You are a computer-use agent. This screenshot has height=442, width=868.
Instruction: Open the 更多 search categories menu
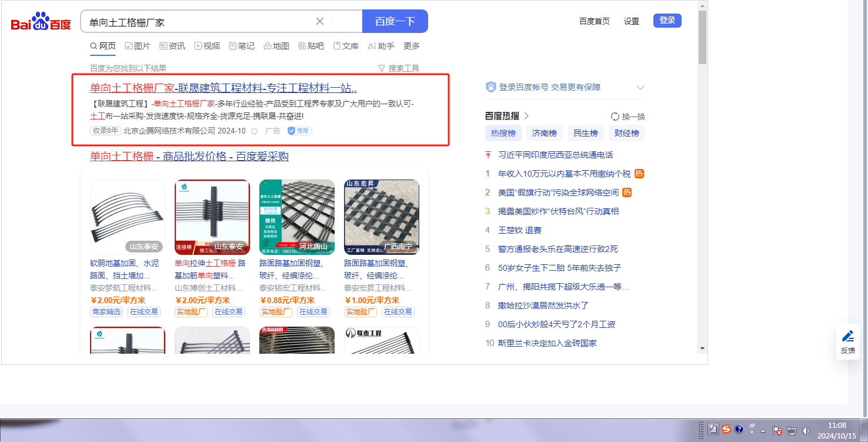click(412, 46)
